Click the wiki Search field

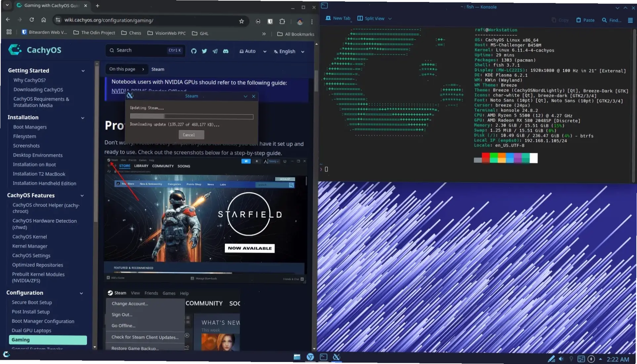(145, 50)
